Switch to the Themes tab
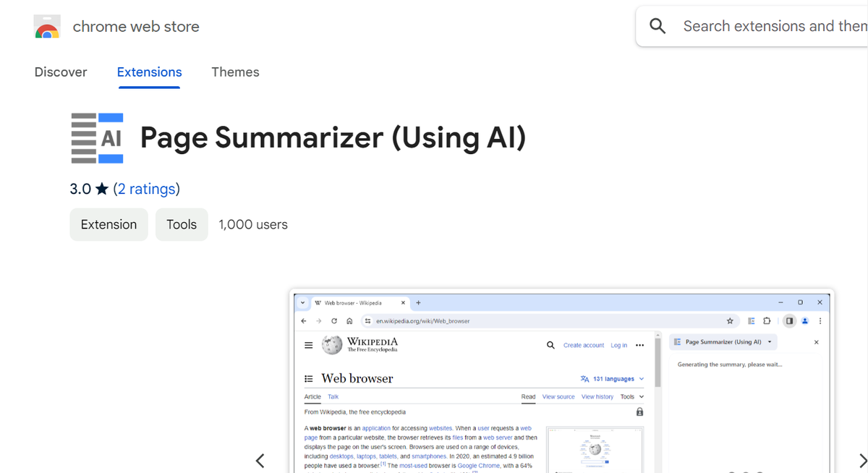 click(x=235, y=72)
